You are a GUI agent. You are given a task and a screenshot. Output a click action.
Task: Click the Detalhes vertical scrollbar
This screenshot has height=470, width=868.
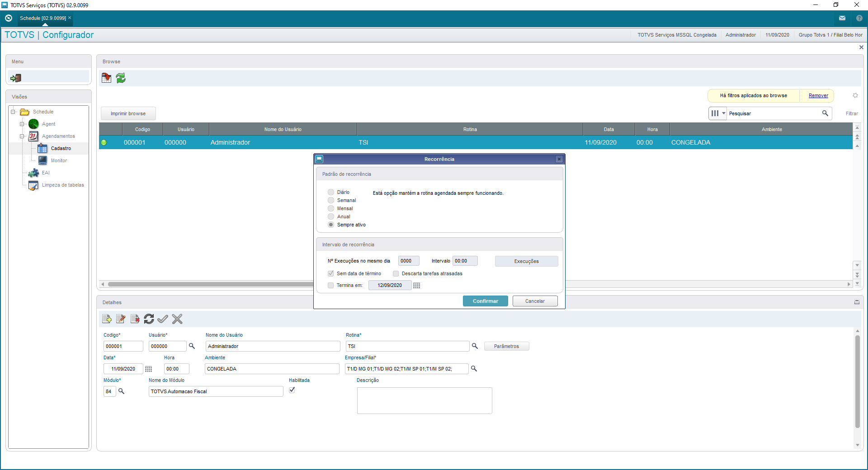(x=857, y=382)
